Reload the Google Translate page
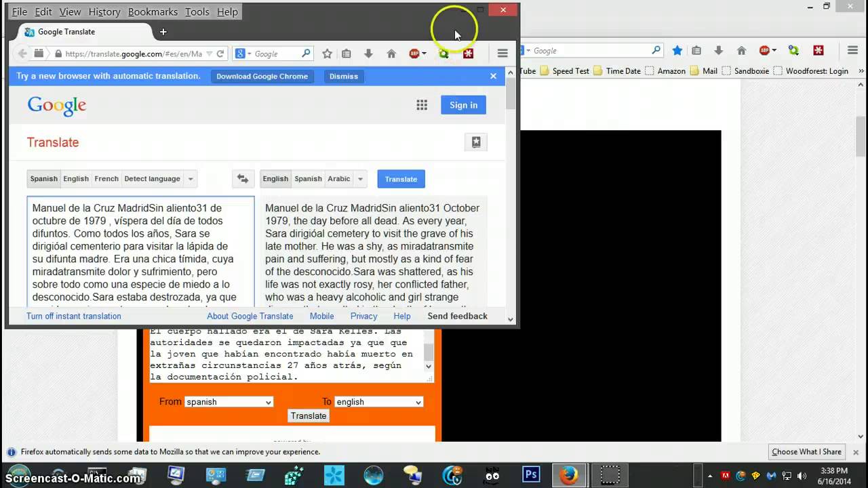Screen dimensions: 868x488 tap(220, 54)
